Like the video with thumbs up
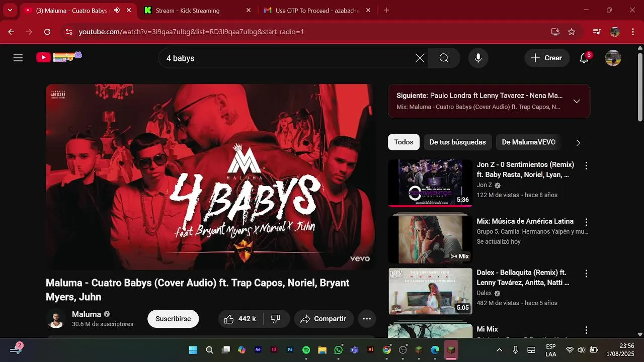This screenshot has height=362, width=644. click(240, 319)
